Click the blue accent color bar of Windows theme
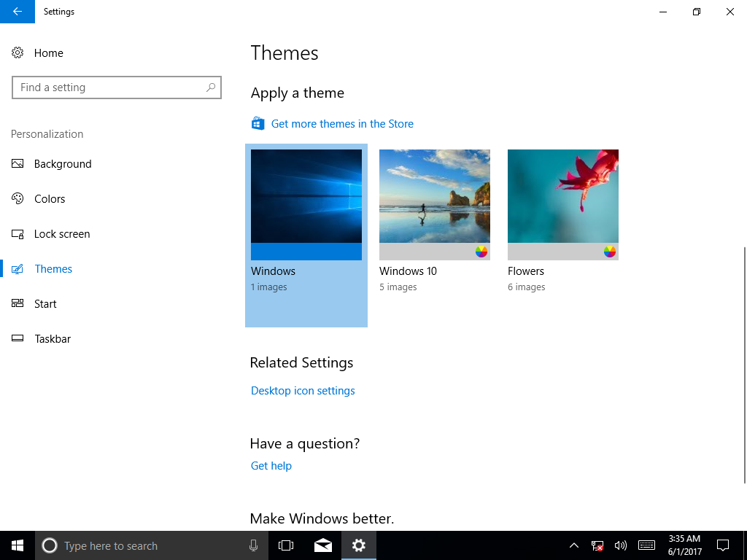747x560 pixels. point(306,252)
